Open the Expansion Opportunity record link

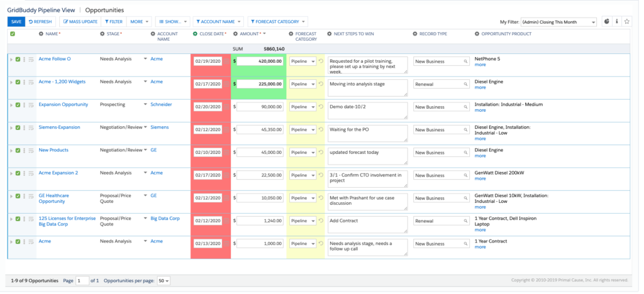coord(64,104)
